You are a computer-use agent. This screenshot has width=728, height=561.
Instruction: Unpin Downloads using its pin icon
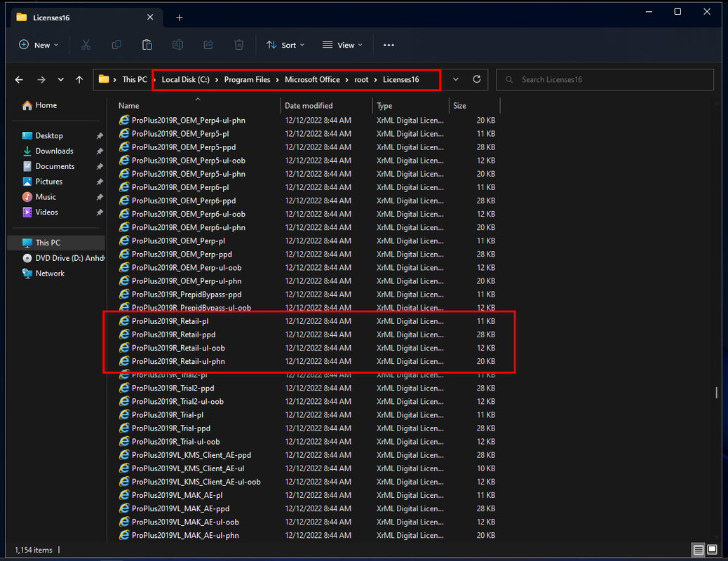[x=100, y=151]
